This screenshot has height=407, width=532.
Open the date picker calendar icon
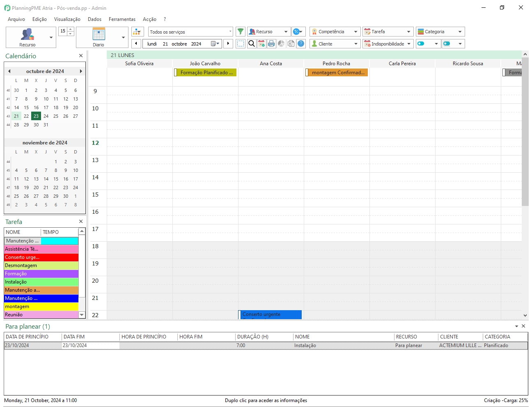[x=215, y=43]
